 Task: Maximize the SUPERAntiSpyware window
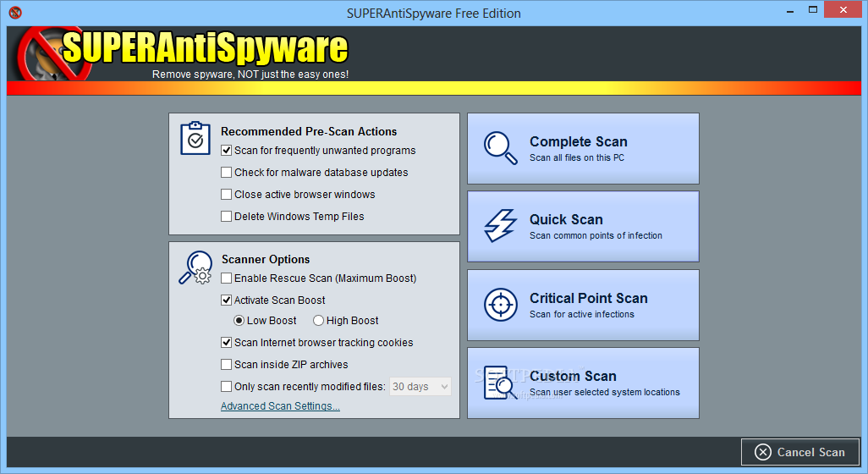(813, 9)
